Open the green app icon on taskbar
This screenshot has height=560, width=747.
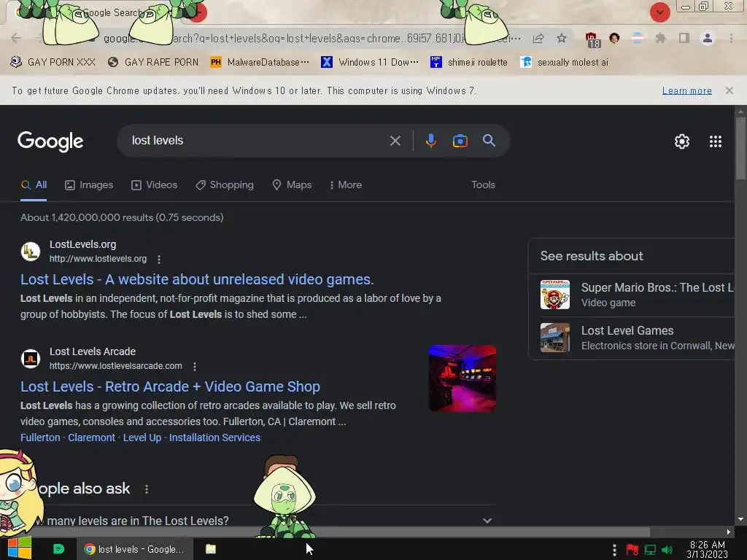click(58, 549)
